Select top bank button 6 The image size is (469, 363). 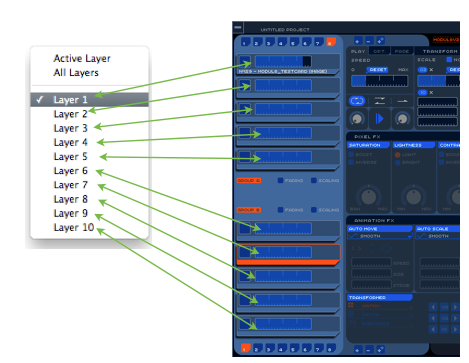point(306,42)
